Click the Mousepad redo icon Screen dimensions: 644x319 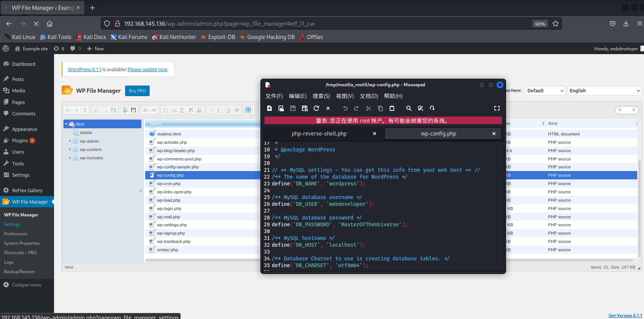coord(356,108)
